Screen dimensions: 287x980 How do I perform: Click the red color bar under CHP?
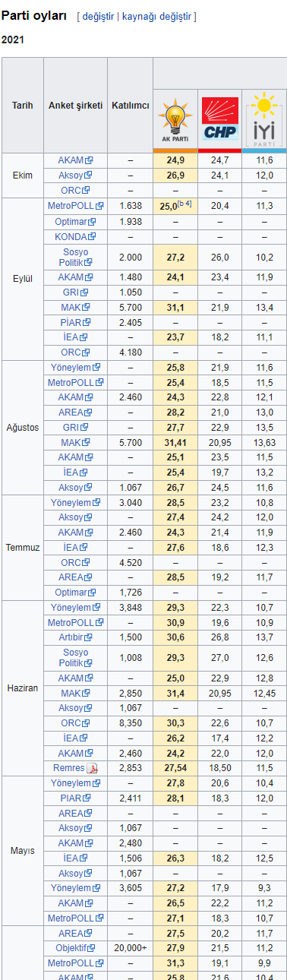point(219,150)
